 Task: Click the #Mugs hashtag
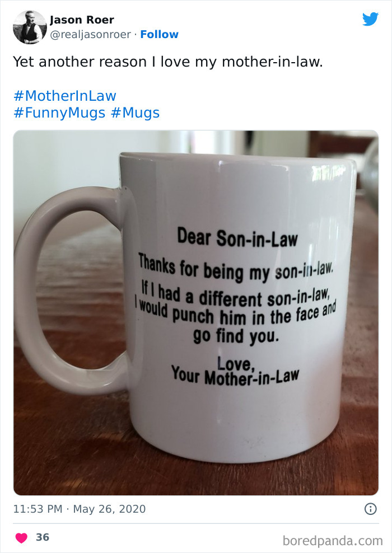tap(135, 113)
